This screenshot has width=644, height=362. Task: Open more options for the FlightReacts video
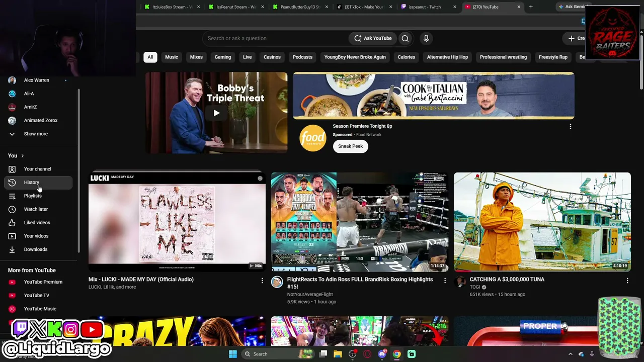(x=445, y=281)
